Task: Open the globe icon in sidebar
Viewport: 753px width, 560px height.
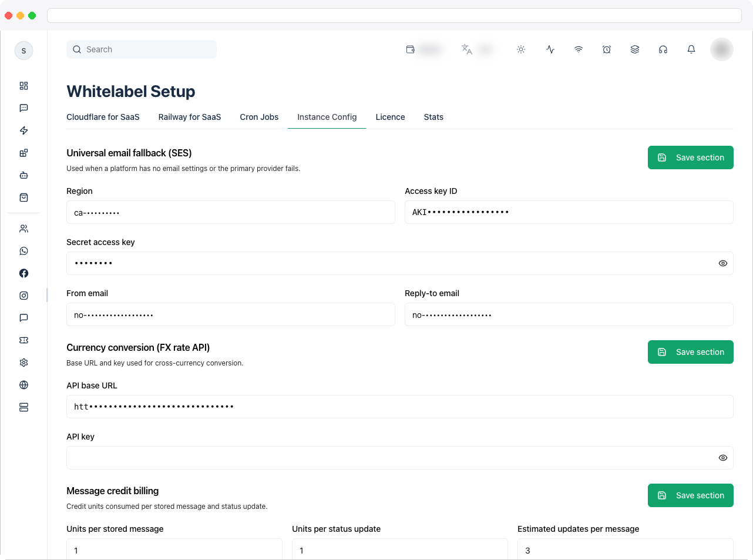Action: pyautogui.click(x=23, y=385)
